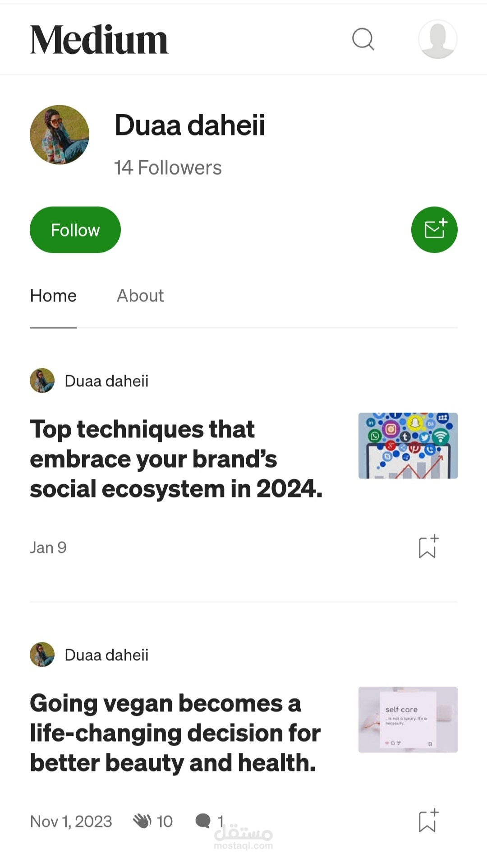This screenshot has width=487, height=868.
Task: Select the Home tab
Action: (x=53, y=296)
